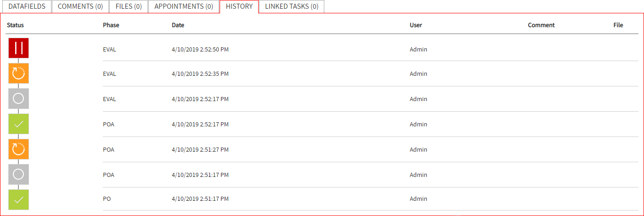This screenshot has width=644, height=216.
Task: Click the gray open-circle icon for POA
Action: tap(18, 175)
